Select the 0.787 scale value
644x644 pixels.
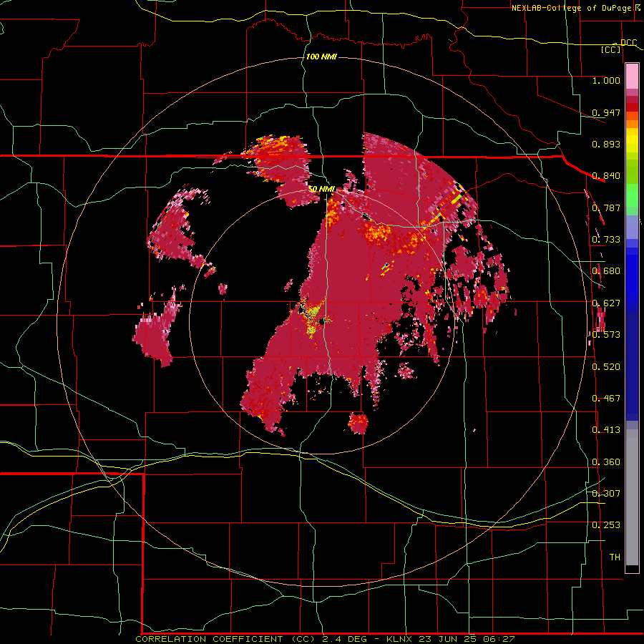click(x=606, y=208)
